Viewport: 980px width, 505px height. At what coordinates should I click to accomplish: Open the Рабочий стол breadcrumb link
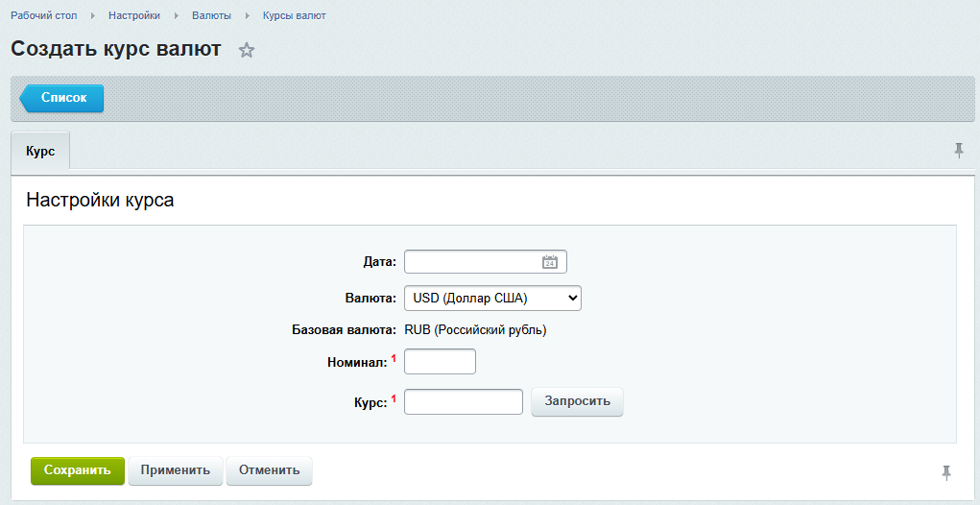click(44, 15)
